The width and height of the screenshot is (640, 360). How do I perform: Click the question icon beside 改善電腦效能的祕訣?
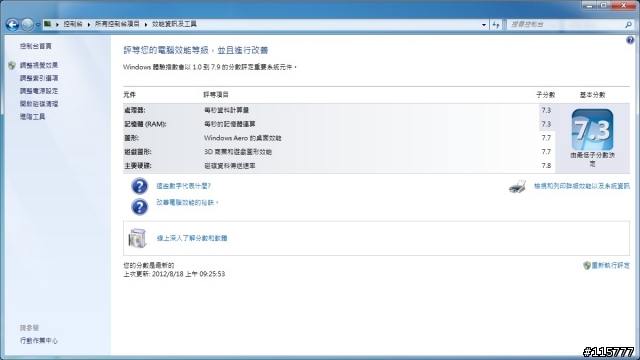pos(139,207)
